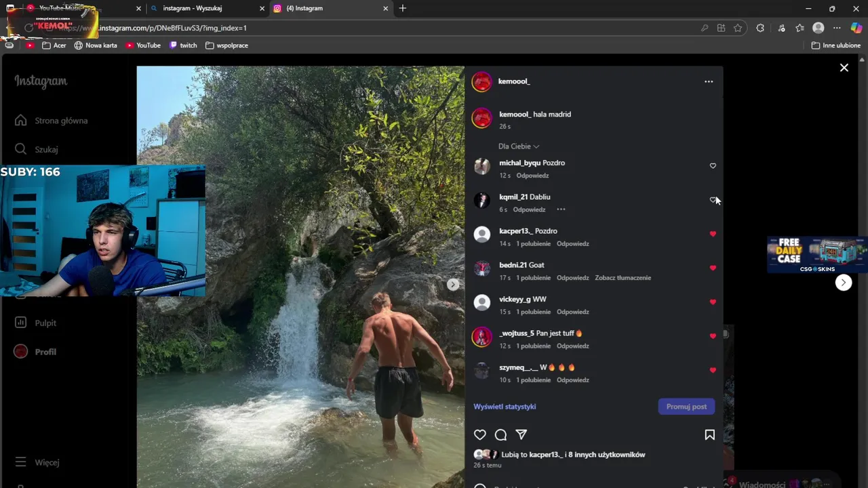This screenshot has height=488, width=868.
Task: Expand the Dla Ciebie comment sort dropdown
Action: click(x=519, y=146)
